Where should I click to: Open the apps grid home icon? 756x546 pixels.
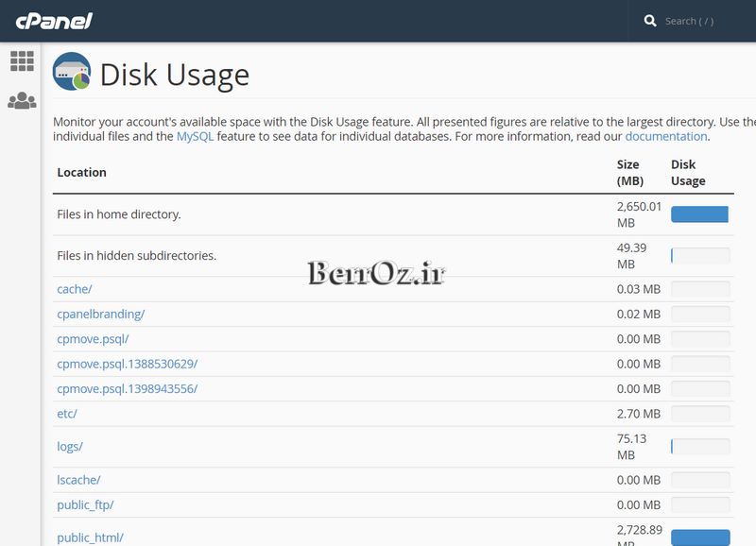pyautogui.click(x=22, y=61)
